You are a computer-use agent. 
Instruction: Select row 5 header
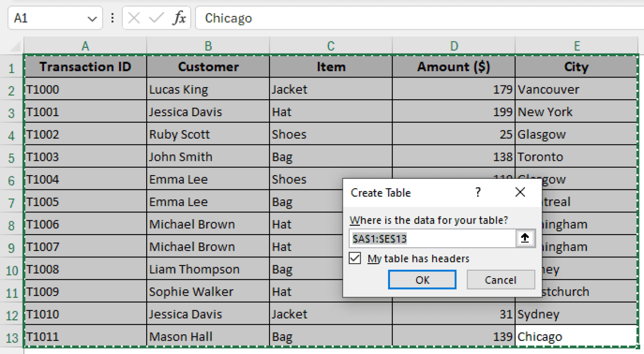pos(11,158)
